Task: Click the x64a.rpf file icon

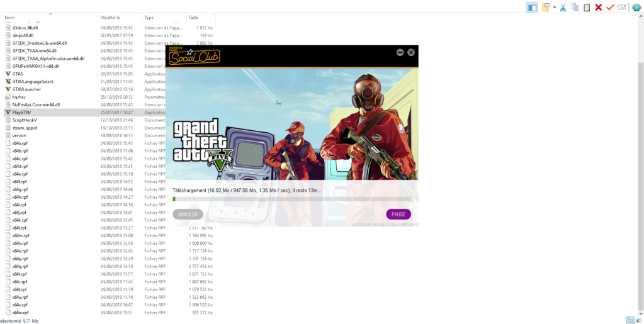Action: click(x=8, y=143)
